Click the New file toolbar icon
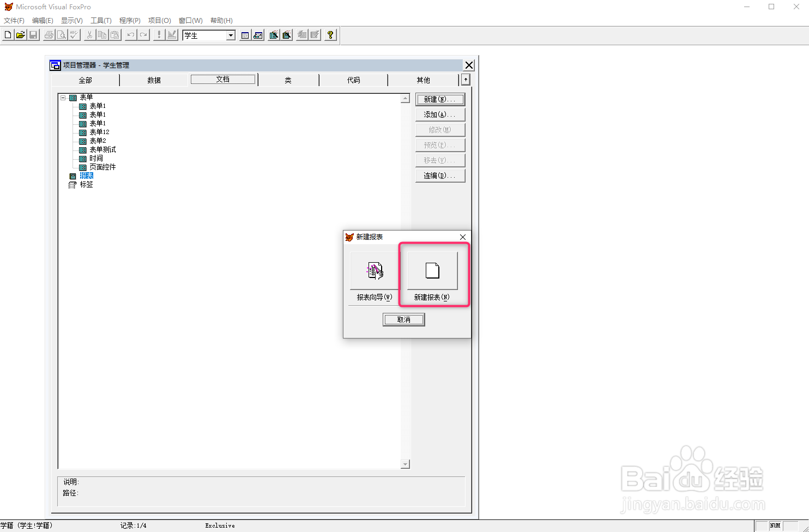The width and height of the screenshot is (809, 532). [x=8, y=35]
